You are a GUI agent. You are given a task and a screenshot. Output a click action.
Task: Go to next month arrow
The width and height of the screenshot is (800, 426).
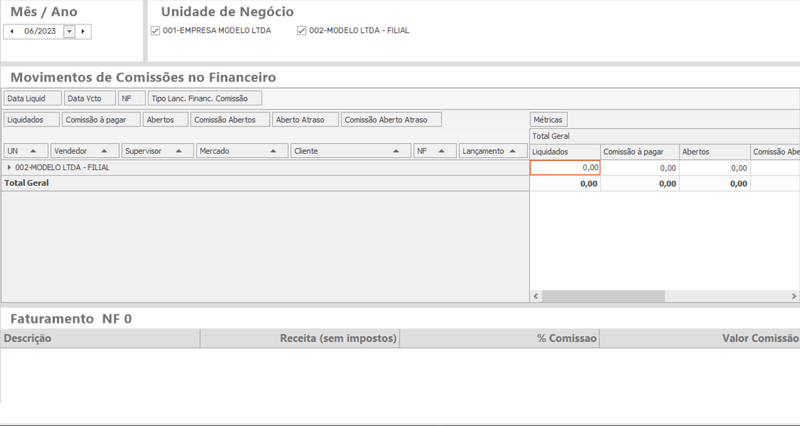pos(83,32)
